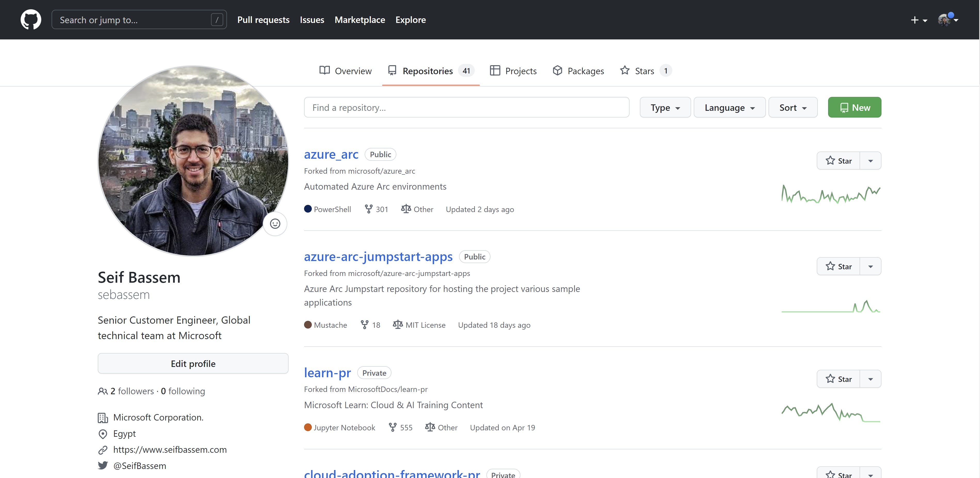Star the azure_arc repository
The width and height of the screenshot is (980, 478).
(838, 161)
